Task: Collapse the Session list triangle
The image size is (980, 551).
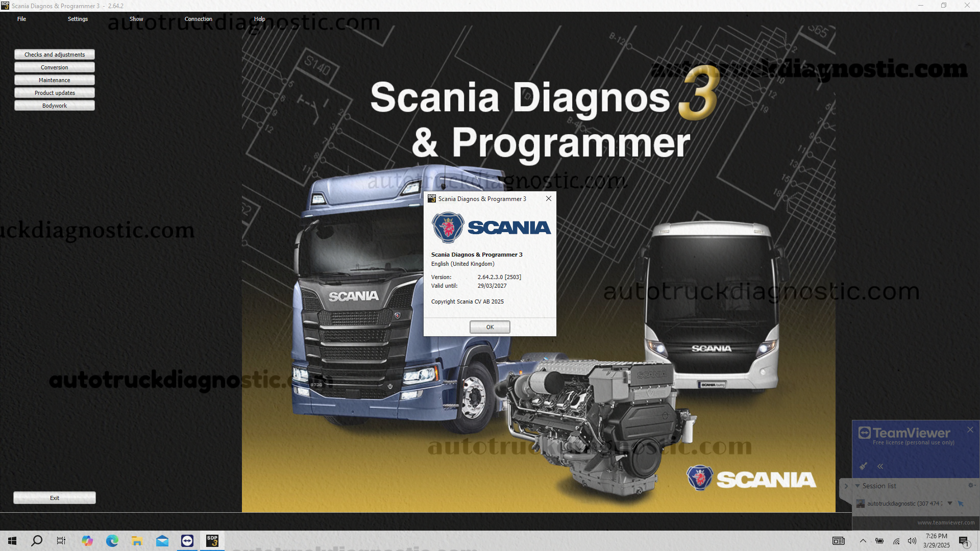Action: (x=857, y=486)
